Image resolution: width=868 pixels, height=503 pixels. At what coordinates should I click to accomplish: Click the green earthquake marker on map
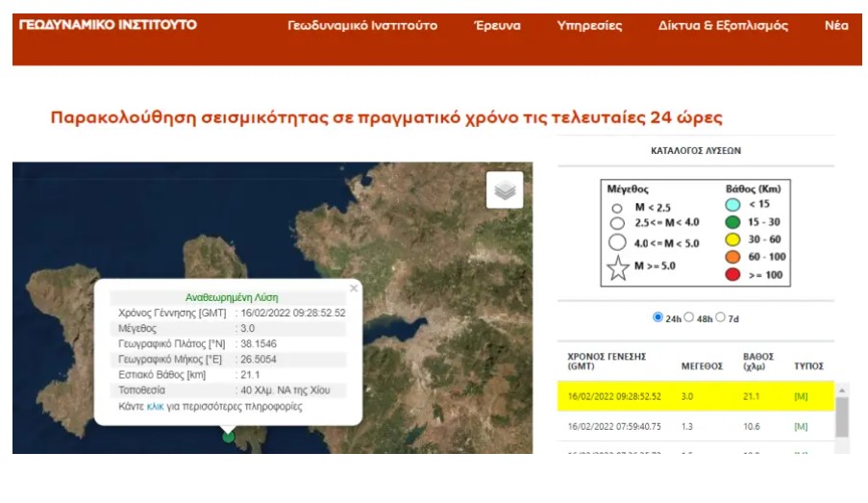point(228,437)
